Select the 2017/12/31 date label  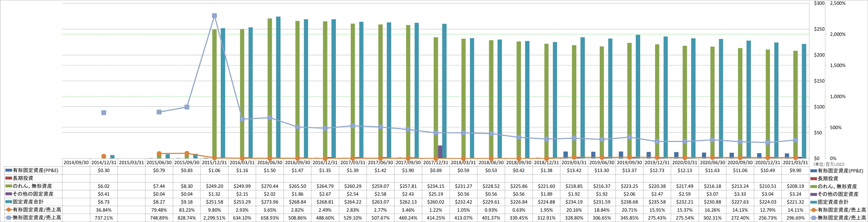[x=436, y=162]
